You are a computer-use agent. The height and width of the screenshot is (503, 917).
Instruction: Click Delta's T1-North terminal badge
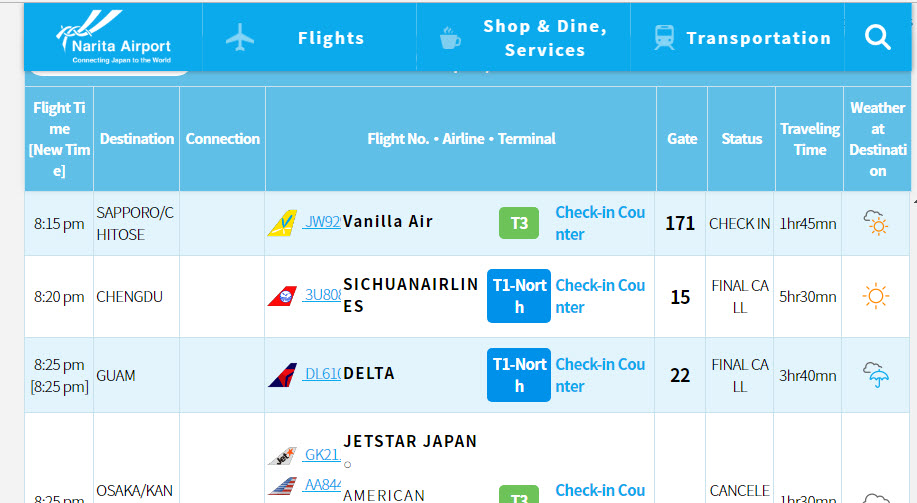[x=519, y=375]
